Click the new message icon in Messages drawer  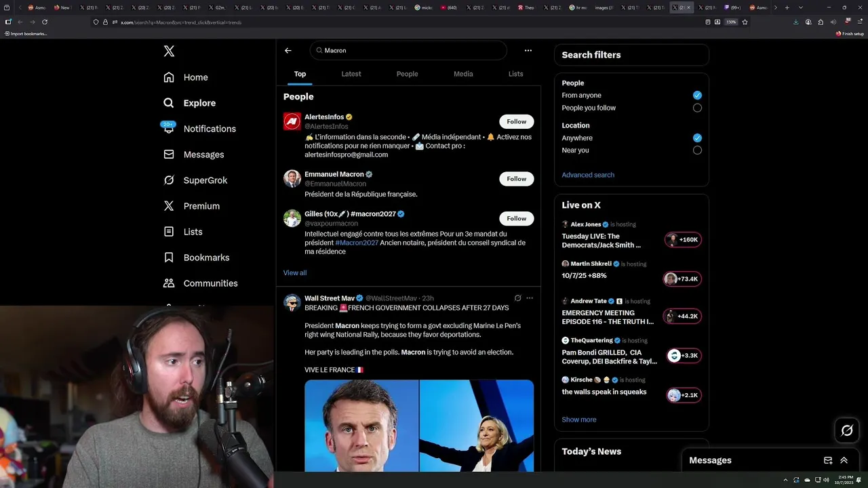coord(828,460)
